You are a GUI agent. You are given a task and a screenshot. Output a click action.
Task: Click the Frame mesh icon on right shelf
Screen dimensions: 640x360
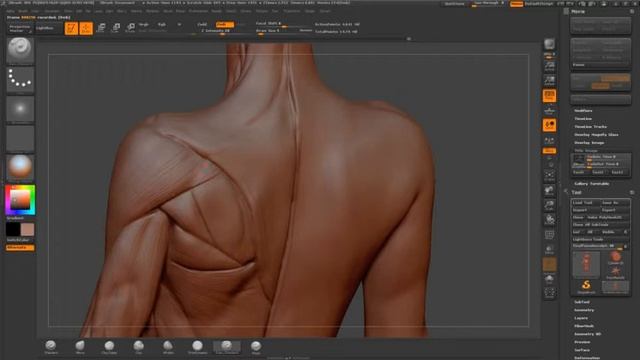point(549,176)
